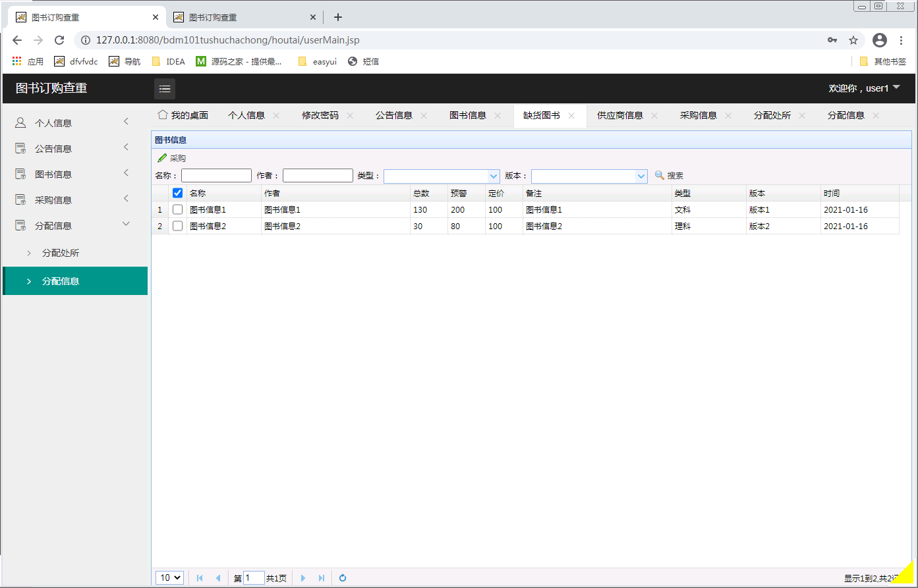Focus the 作者 search field

[318, 176]
